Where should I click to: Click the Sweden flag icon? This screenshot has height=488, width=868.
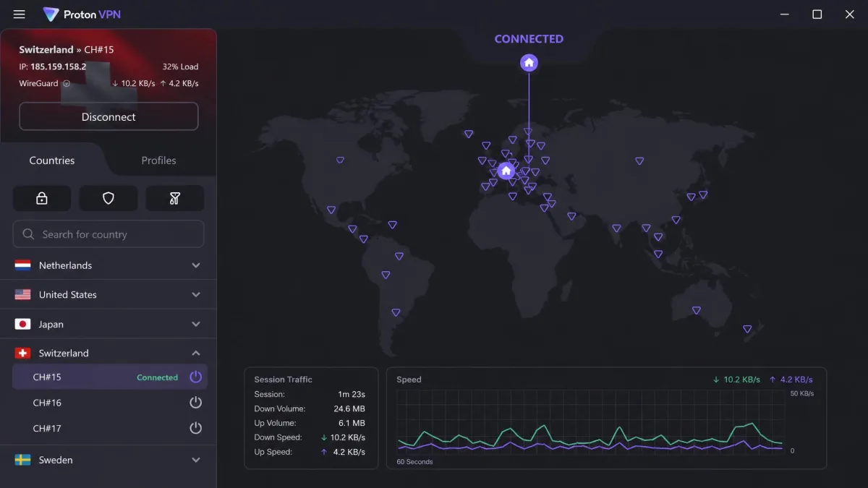pos(23,460)
